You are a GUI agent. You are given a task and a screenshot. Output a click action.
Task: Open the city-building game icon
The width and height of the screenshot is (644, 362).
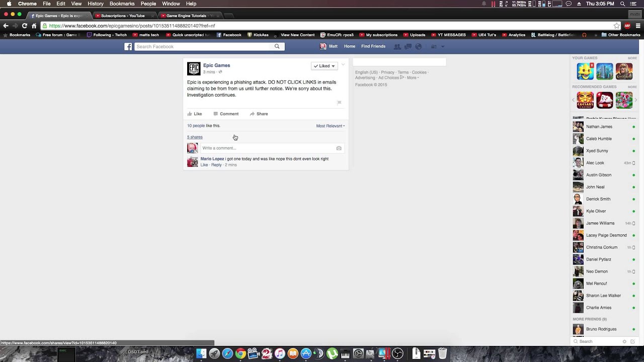point(605,71)
